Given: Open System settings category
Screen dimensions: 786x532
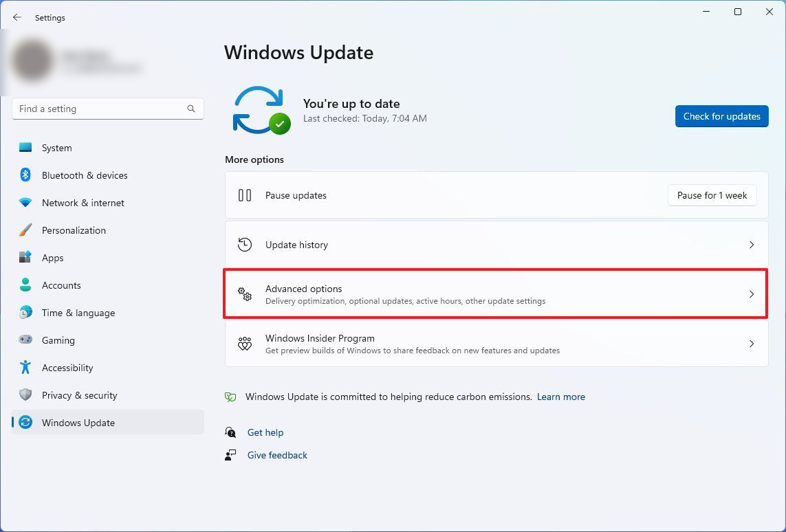Looking at the screenshot, I should (x=108, y=148).
